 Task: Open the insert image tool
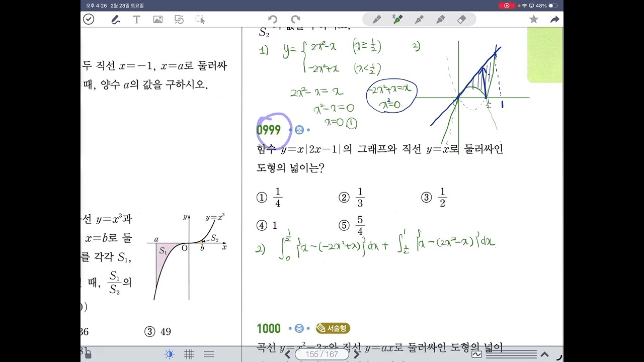pos(158,20)
